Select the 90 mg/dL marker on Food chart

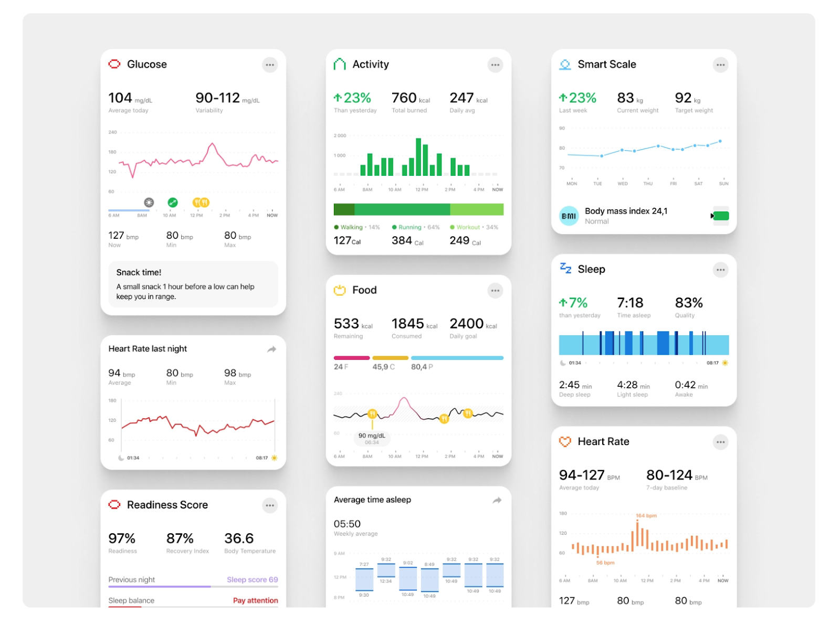coord(372,439)
